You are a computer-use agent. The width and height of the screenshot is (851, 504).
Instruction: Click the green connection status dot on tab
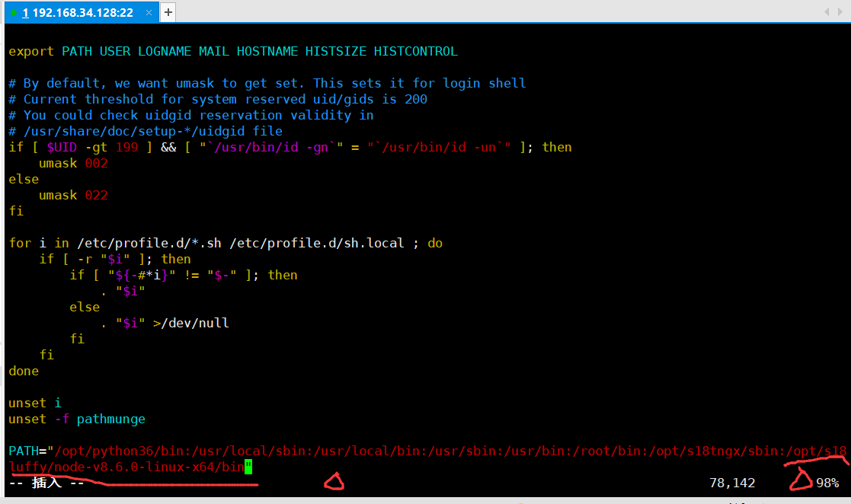14,13
